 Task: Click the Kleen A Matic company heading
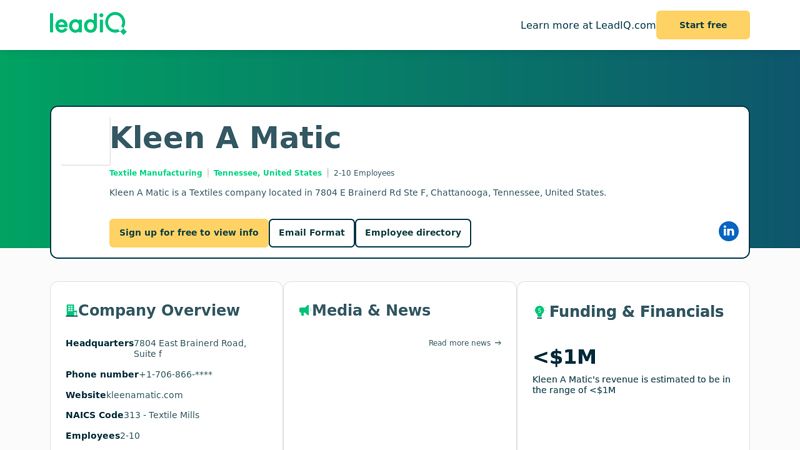pyautogui.click(x=225, y=138)
